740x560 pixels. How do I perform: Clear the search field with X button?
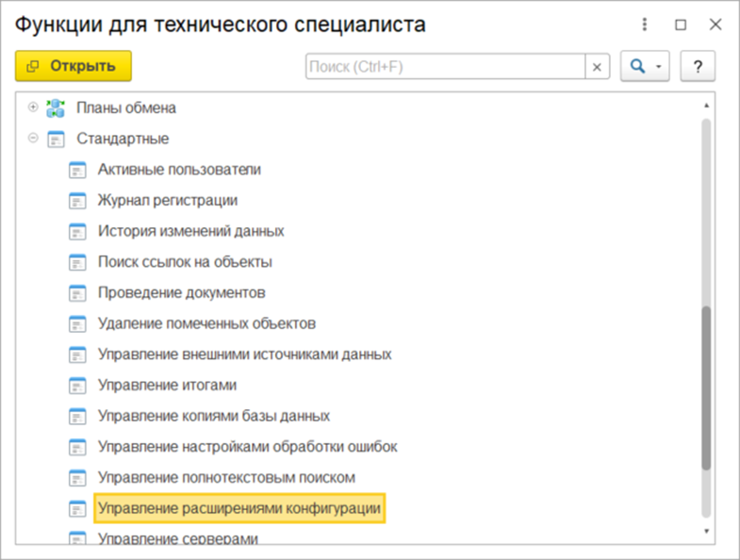tap(598, 67)
